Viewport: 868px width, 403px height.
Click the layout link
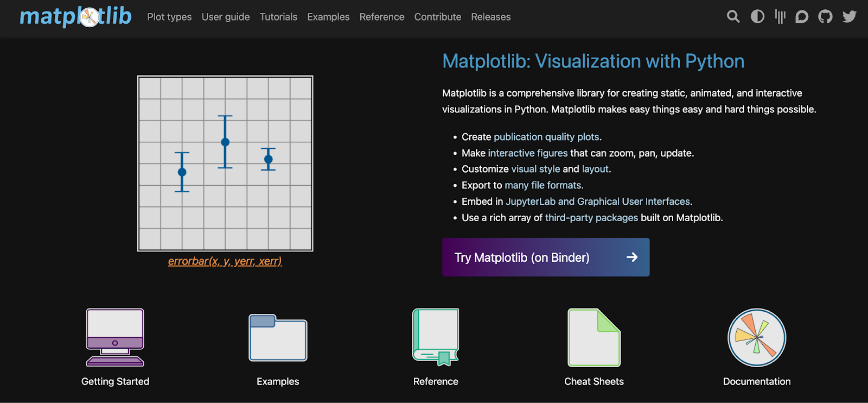[x=595, y=169]
